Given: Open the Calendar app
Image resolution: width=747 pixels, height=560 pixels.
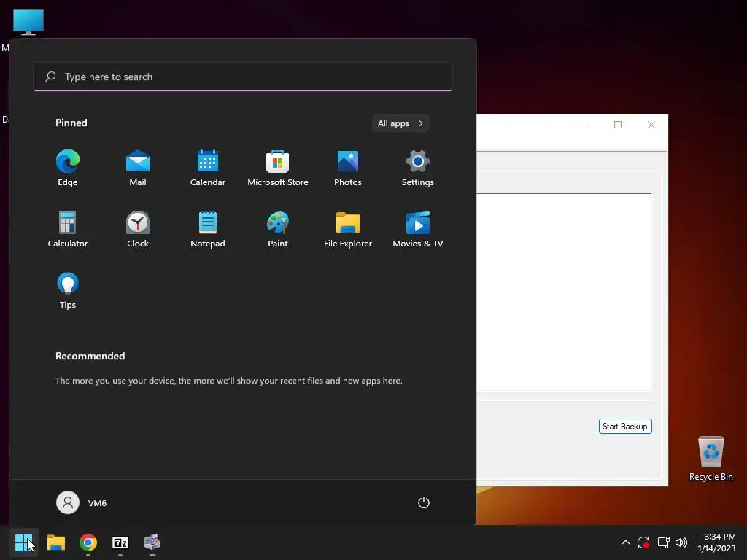Looking at the screenshot, I should [x=208, y=168].
